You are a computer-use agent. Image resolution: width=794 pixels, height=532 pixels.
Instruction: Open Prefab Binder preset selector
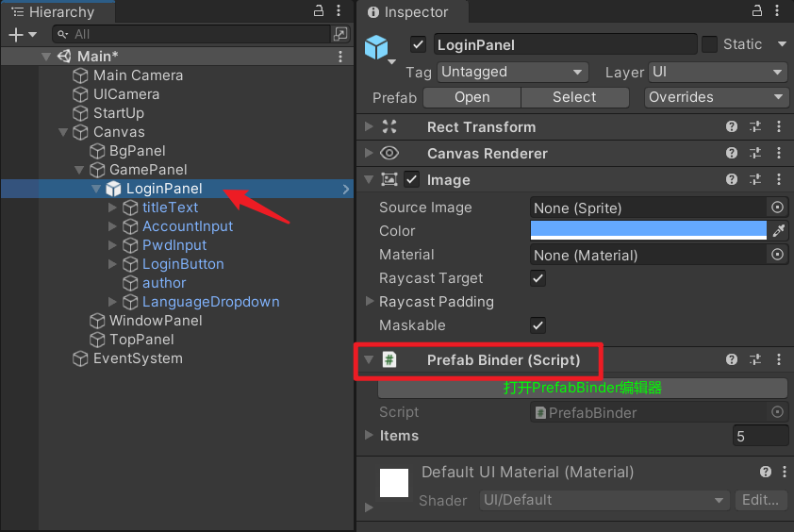tap(755, 359)
